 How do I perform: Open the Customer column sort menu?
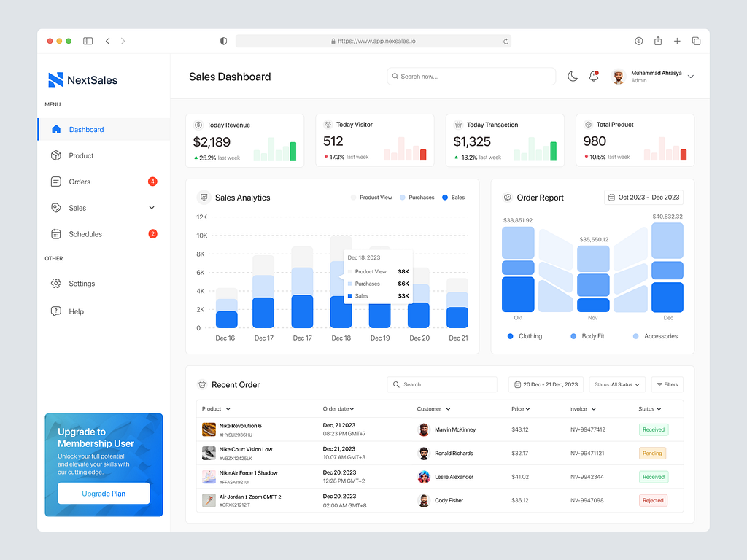(433, 409)
